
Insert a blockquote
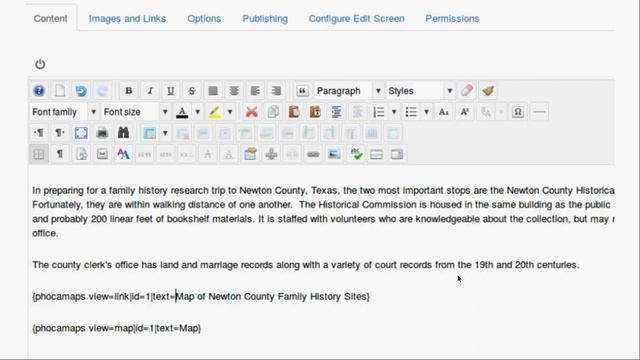(x=302, y=91)
